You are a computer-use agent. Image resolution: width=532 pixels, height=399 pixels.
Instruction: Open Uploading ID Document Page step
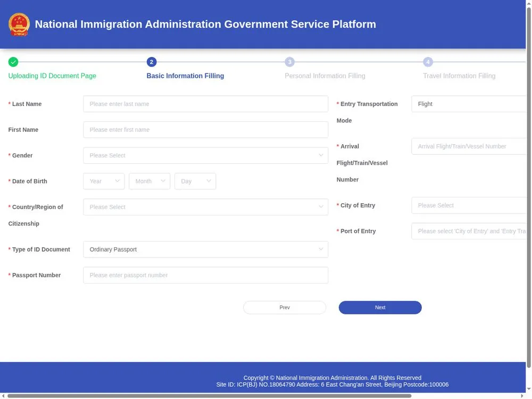tap(52, 76)
